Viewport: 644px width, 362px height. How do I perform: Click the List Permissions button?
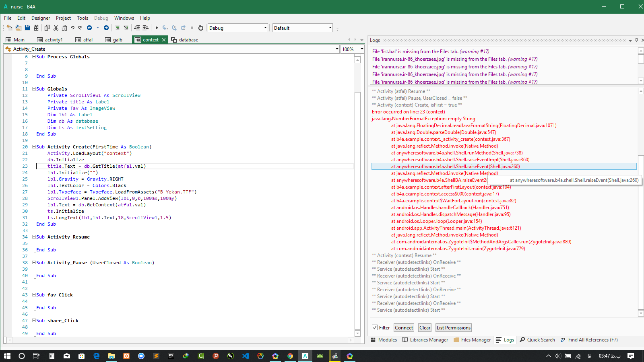(453, 328)
